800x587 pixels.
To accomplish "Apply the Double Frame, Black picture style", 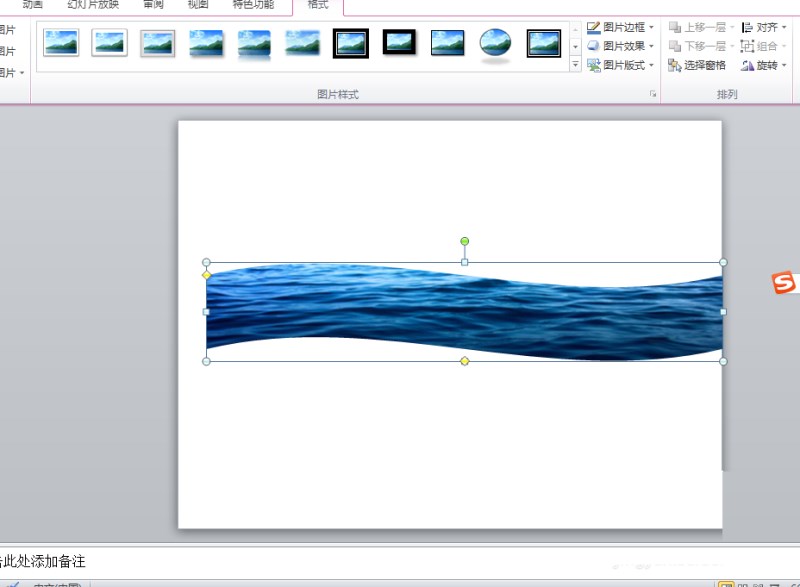I will coord(351,43).
